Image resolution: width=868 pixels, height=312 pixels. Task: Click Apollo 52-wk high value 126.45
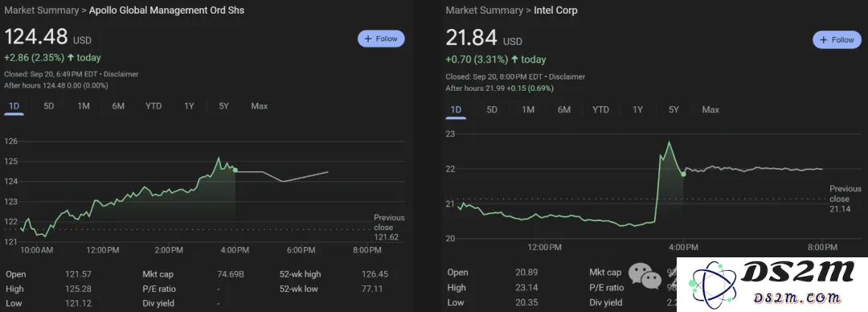(375, 274)
